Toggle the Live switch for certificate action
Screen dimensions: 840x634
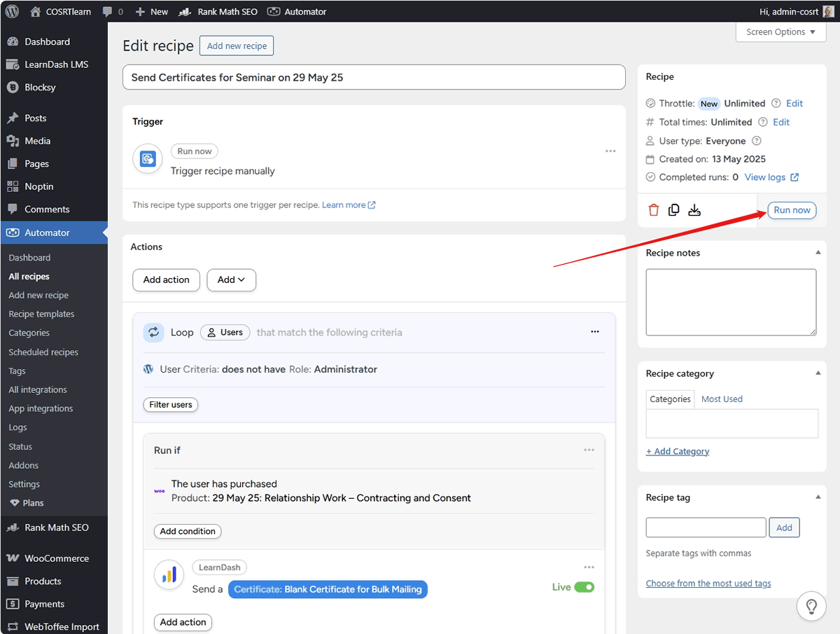click(x=584, y=587)
